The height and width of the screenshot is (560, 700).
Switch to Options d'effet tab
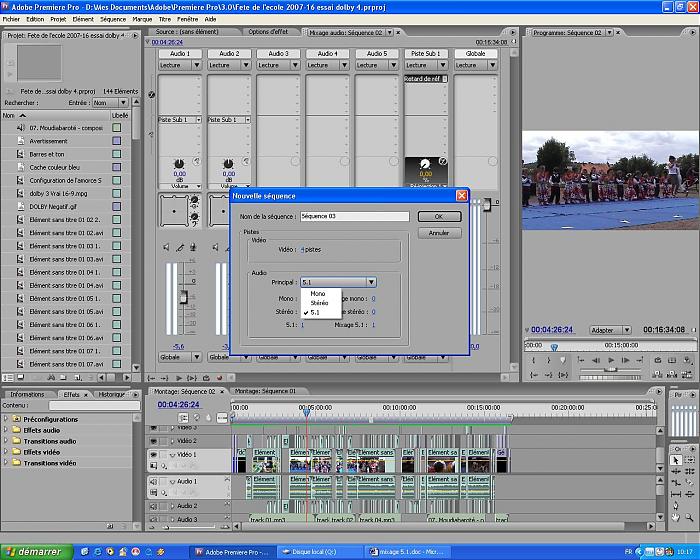point(268,32)
